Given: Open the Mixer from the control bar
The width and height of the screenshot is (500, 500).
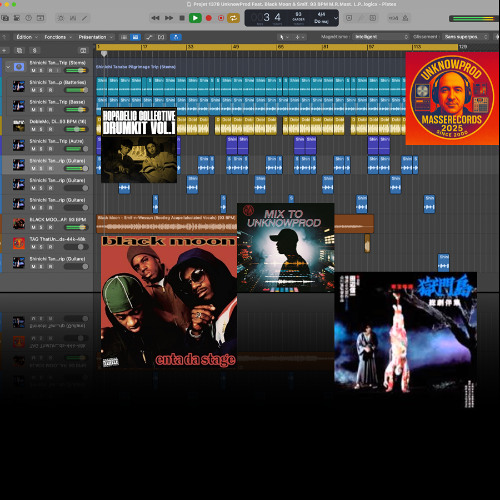Looking at the screenshot, I should pos(73,18).
